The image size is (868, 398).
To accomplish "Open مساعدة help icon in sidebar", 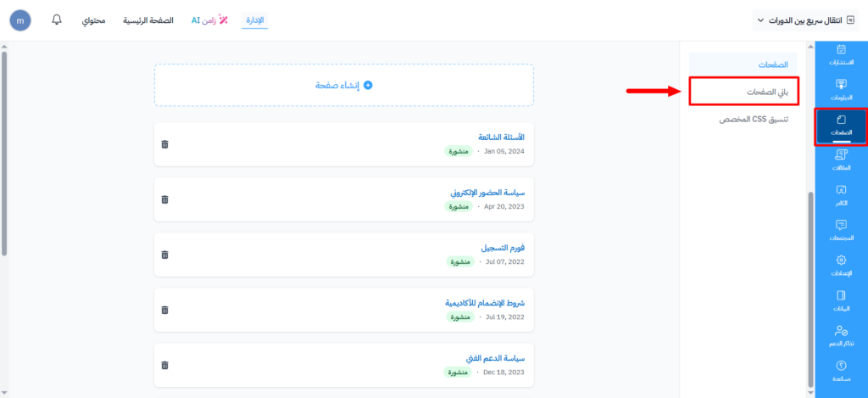I will coord(840,370).
